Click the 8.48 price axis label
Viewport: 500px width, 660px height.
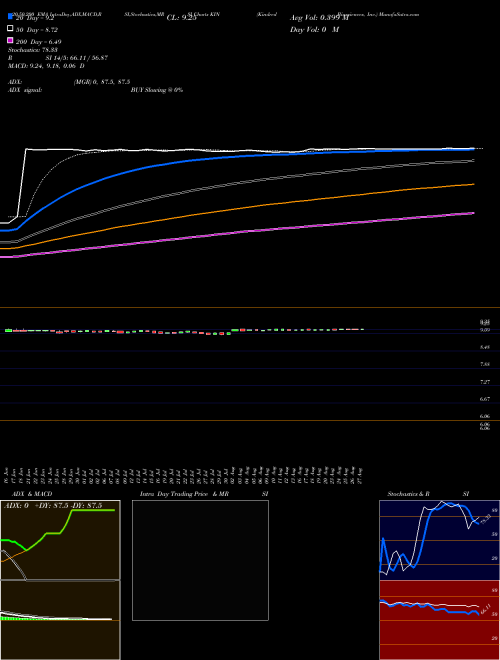(x=484, y=347)
